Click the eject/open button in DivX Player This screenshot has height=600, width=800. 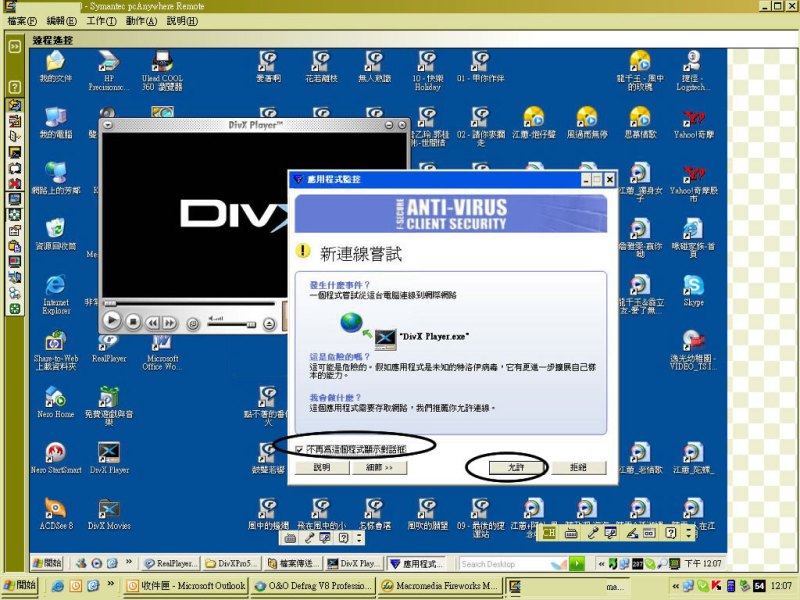tap(269, 323)
